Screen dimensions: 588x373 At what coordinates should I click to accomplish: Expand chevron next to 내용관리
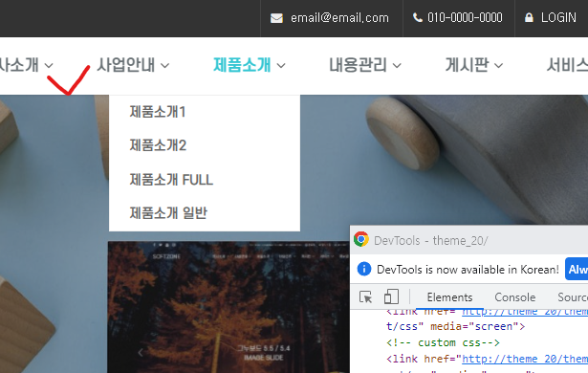point(397,66)
